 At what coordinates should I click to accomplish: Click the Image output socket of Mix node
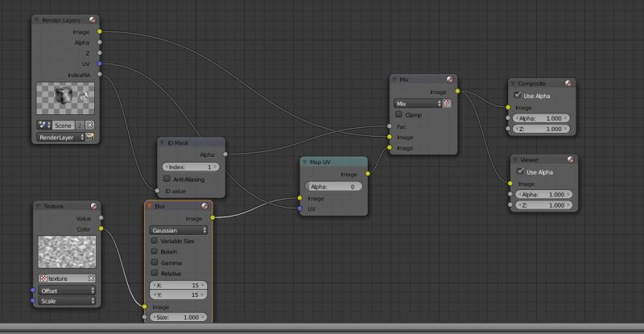click(x=457, y=91)
